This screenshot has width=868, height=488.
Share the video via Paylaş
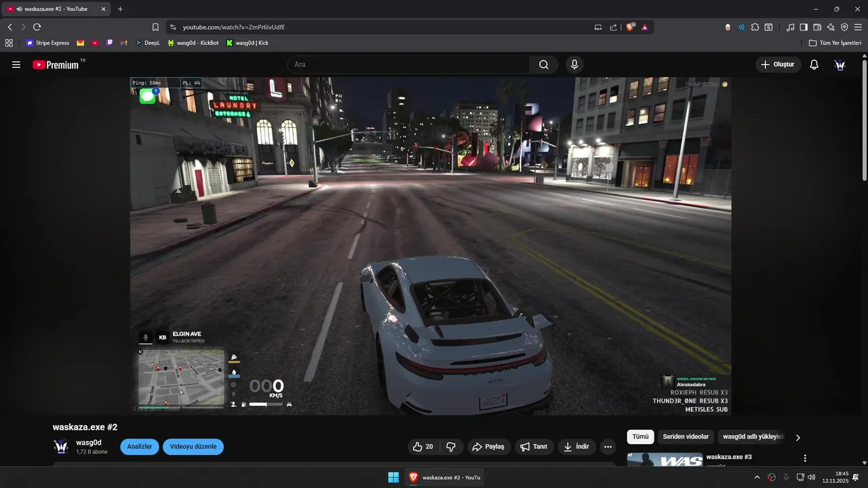pyautogui.click(x=489, y=447)
